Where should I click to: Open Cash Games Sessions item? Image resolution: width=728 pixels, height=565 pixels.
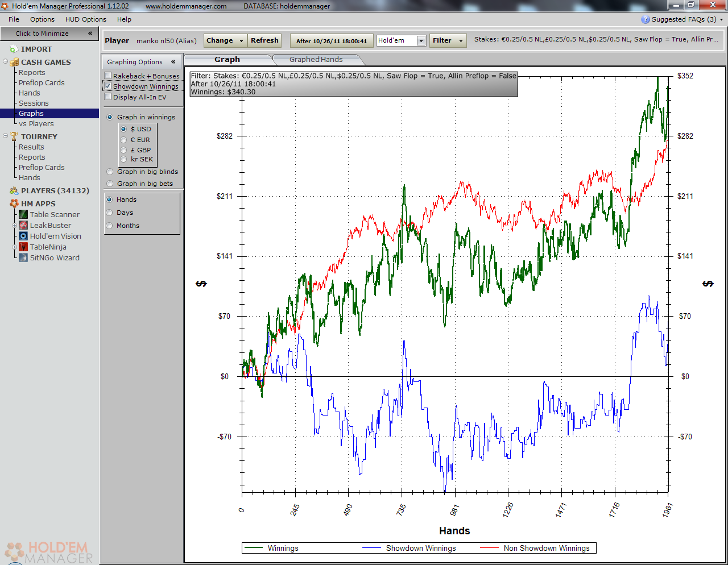(34, 103)
